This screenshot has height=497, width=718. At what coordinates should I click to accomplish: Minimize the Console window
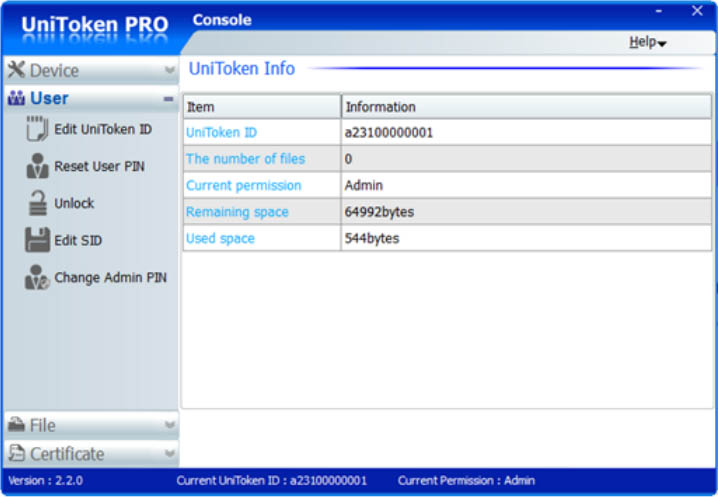pyautogui.click(x=658, y=11)
